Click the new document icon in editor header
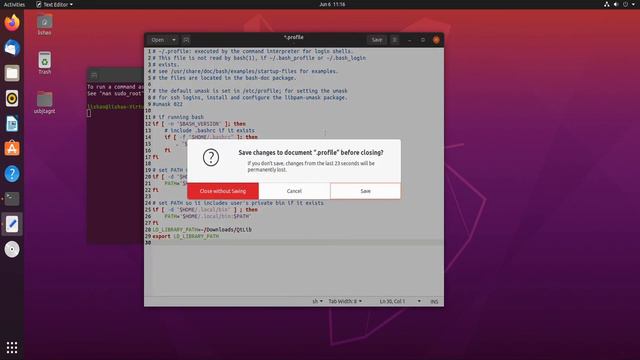 coord(186,40)
